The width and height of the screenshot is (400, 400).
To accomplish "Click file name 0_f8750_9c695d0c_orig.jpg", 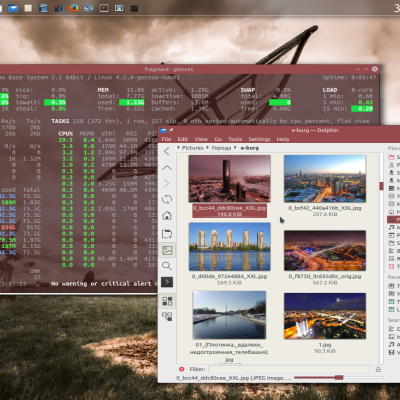I will (325, 276).
